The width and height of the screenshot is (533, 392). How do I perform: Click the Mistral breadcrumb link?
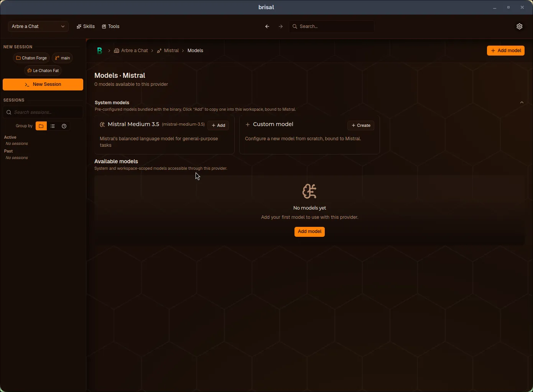click(x=168, y=51)
